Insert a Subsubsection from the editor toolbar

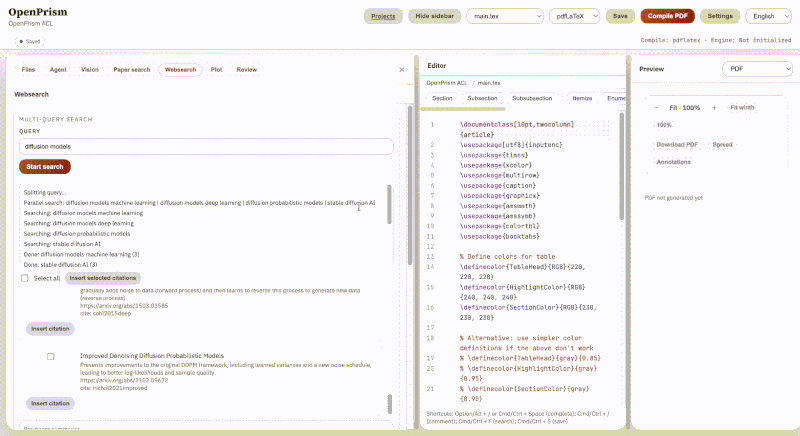[x=532, y=98]
